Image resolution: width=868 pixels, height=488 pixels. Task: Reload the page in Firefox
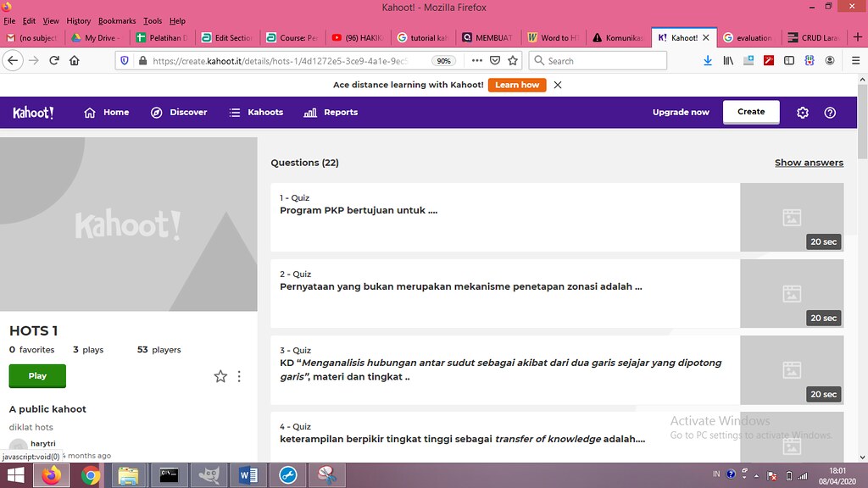point(54,60)
